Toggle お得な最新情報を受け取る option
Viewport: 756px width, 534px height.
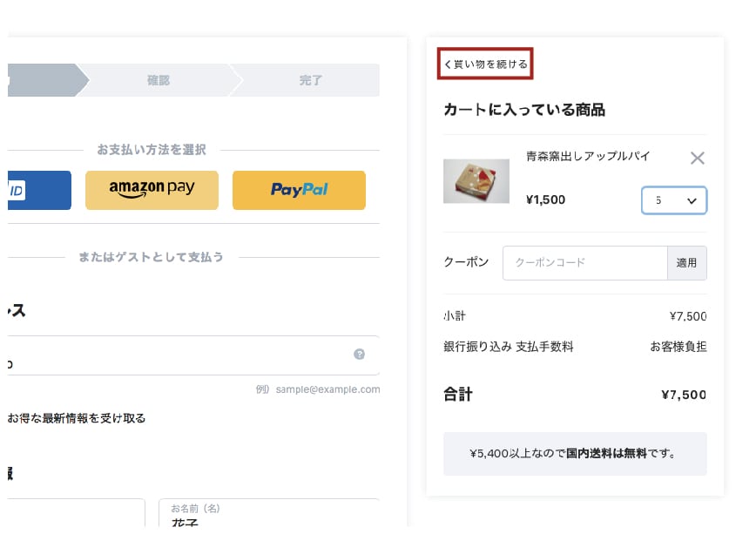coord(76,418)
